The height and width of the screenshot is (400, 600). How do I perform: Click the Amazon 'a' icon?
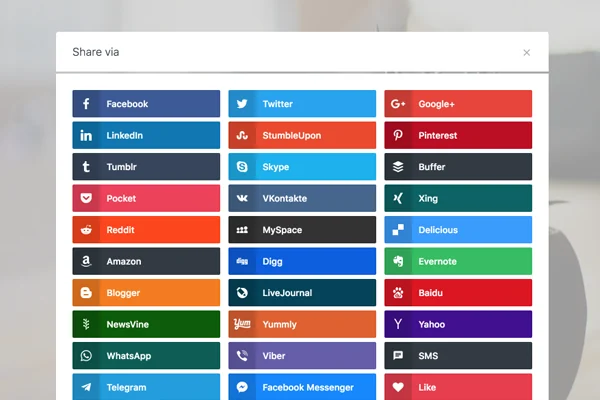[x=86, y=261]
